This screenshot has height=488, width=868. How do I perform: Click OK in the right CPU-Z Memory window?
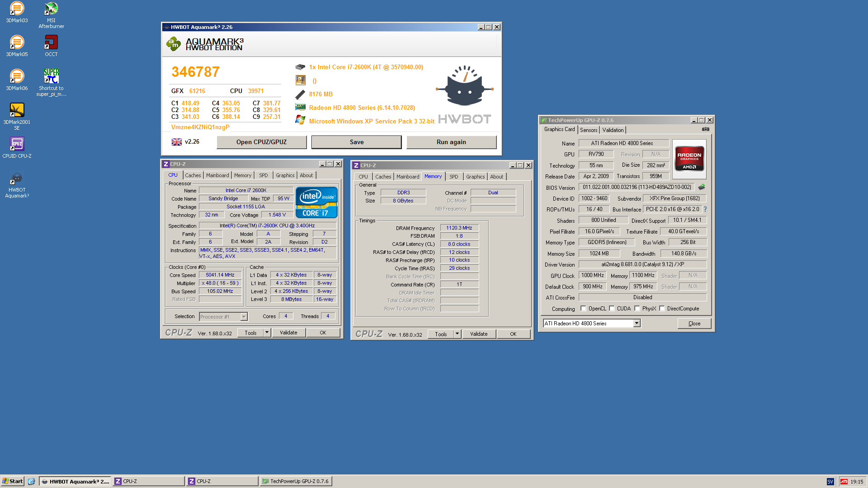click(513, 334)
